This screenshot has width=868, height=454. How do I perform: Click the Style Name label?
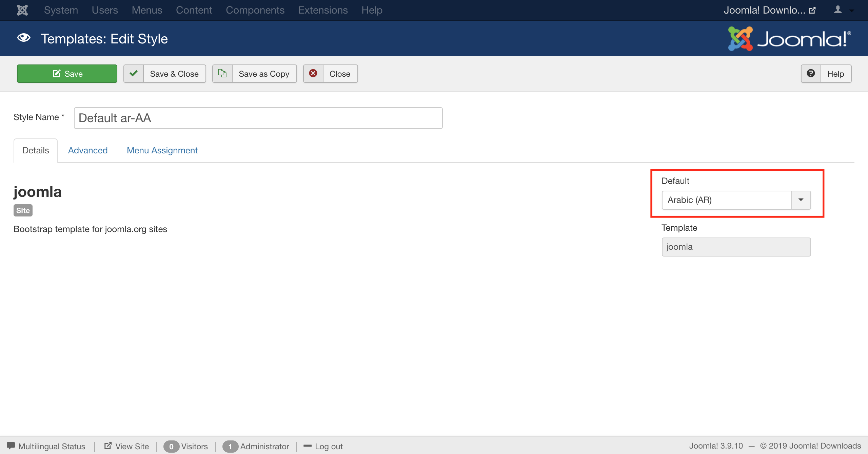[39, 117]
